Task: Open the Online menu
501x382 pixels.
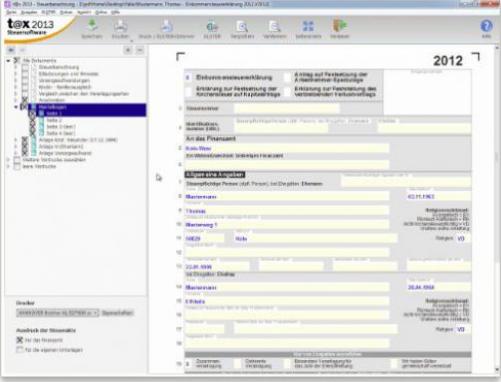Action: (101, 12)
